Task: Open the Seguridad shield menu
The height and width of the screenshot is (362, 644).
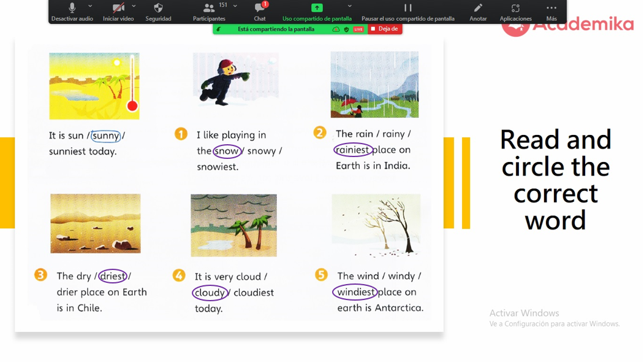Action: click(158, 12)
